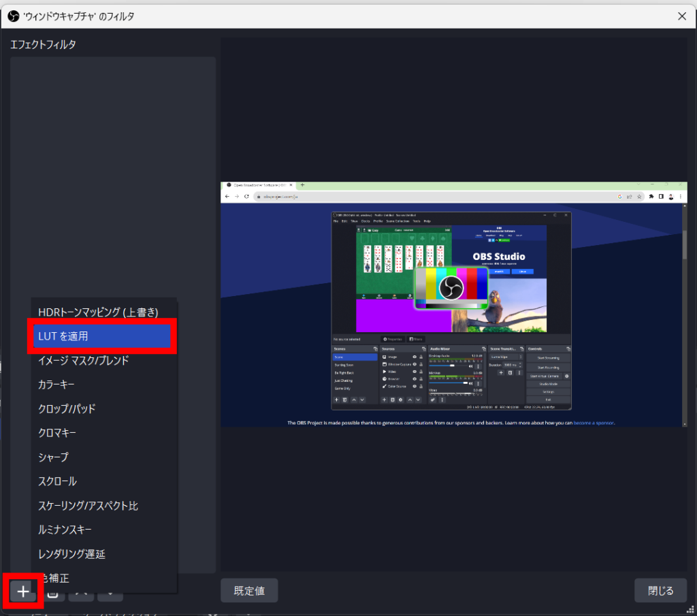Click the window capture preview image
The width and height of the screenshot is (697, 616).
[x=453, y=304]
